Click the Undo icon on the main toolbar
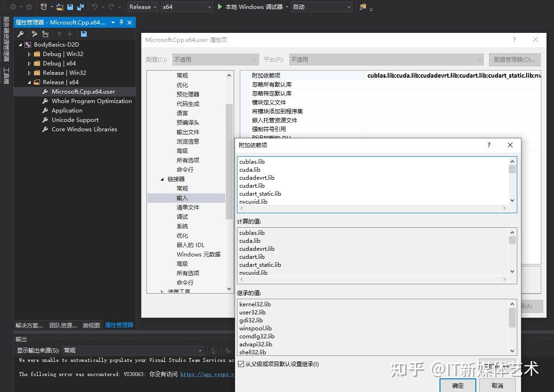Viewport: 554px width, 392px height. point(94,7)
